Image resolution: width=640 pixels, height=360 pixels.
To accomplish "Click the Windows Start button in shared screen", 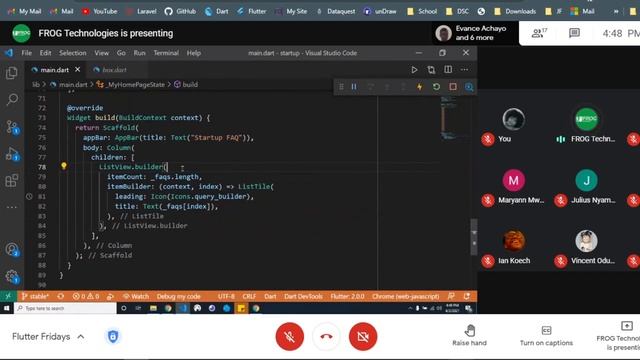I will (x=6, y=308).
